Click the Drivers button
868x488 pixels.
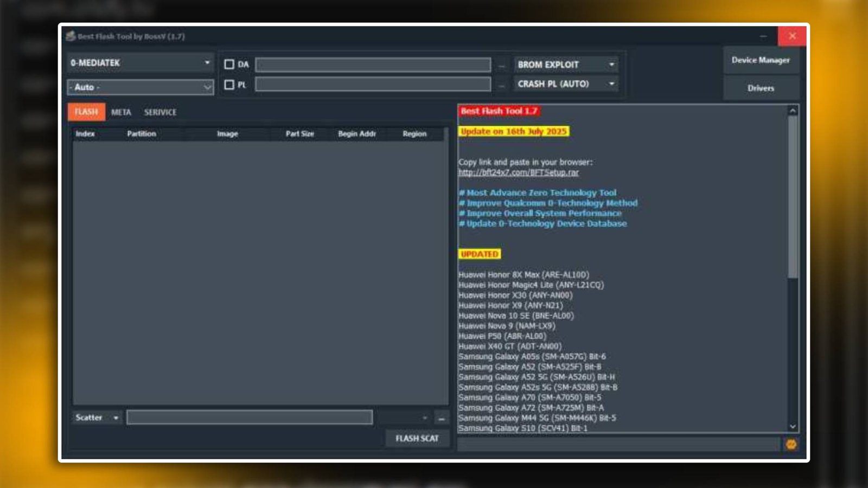tap(761, 87)
